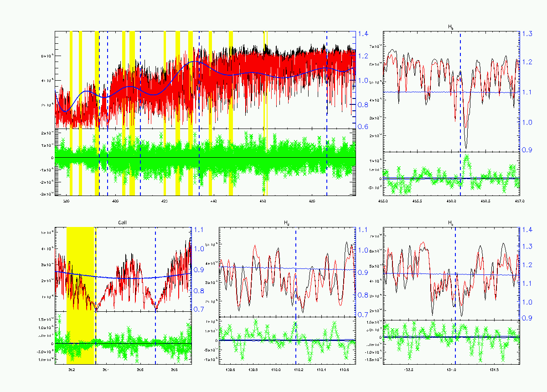547x392 pixels.
Task: Click the 440 tick label under main spectrum
Action: point(213,200)
